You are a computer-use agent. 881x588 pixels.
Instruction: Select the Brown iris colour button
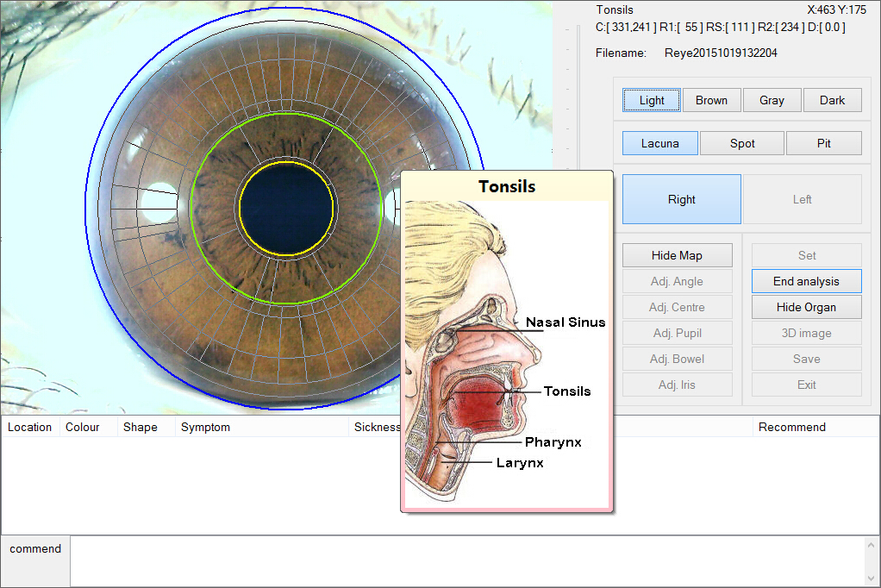click(711, 100)
